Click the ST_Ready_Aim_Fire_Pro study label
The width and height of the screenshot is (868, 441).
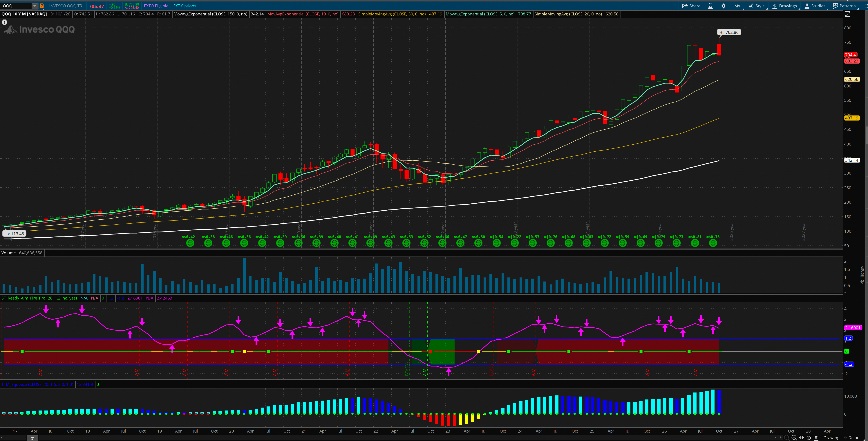[39, 298]
